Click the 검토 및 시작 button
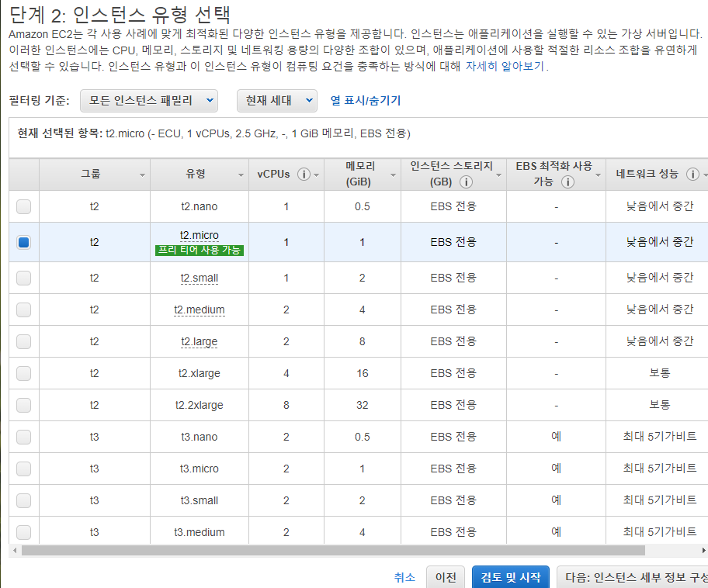The height and width of the screenshot is (588, 708). (511, 577)
